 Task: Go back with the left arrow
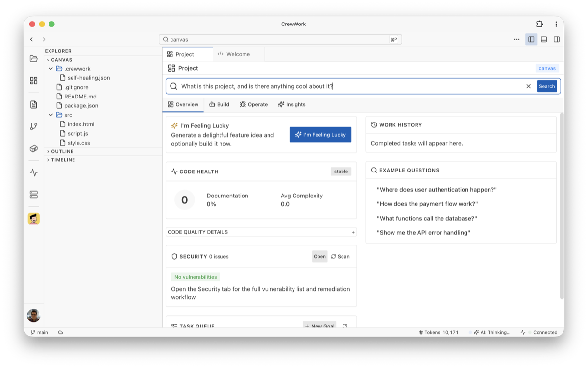(31, 39)
